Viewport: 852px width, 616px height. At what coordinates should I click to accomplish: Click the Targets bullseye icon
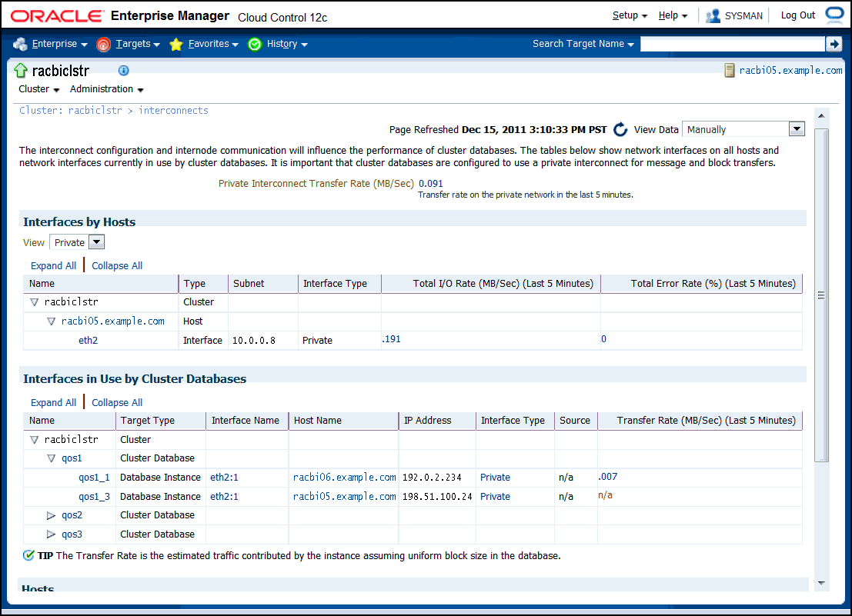coord(103,45)
